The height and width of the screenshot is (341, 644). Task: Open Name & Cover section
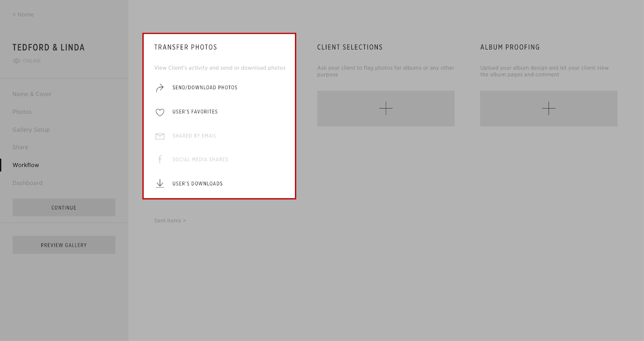[32, 94]
